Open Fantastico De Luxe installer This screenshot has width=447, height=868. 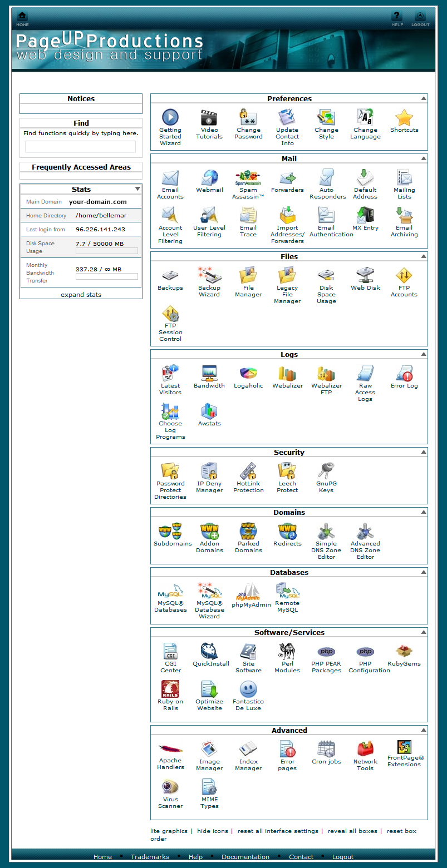[248, 690]
